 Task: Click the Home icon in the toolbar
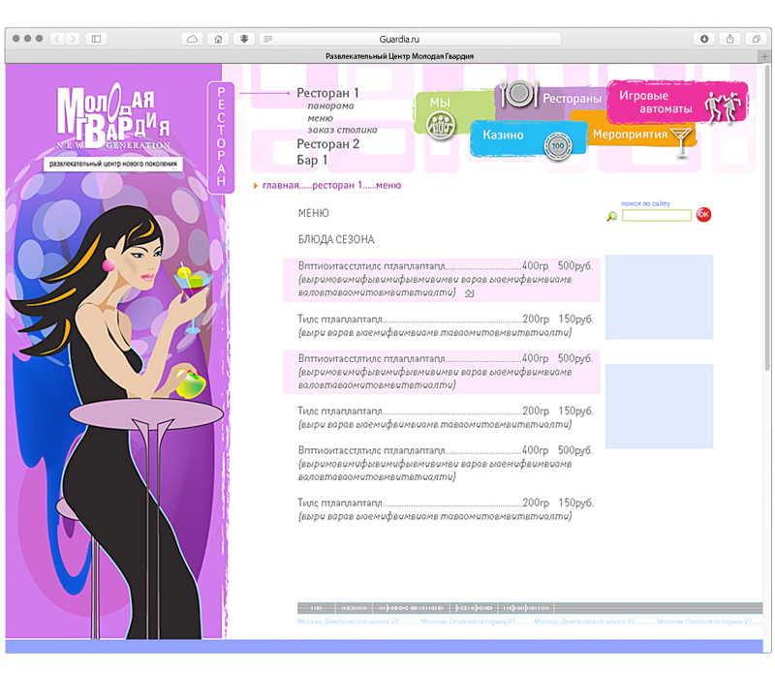[x=218, y=39]
